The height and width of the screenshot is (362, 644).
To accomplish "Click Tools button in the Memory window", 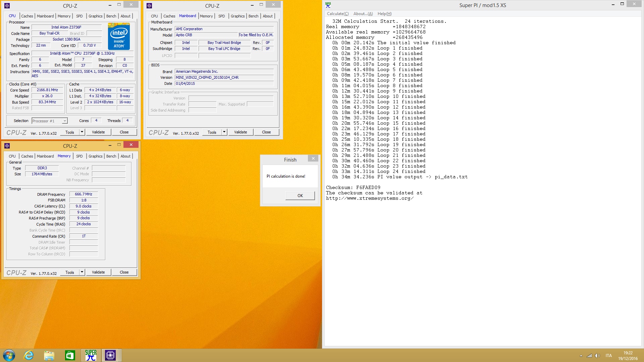I will pyautogui.click(x=70, y=272).
